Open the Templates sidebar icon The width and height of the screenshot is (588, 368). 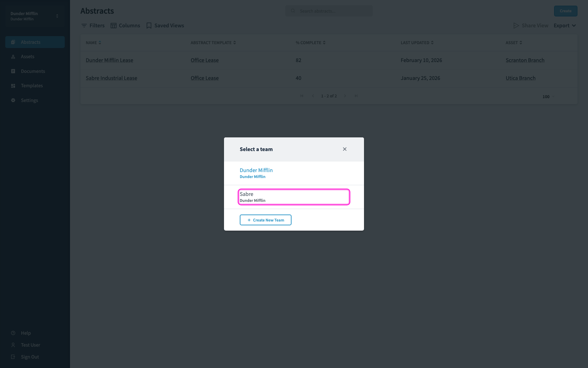(13, 86)
